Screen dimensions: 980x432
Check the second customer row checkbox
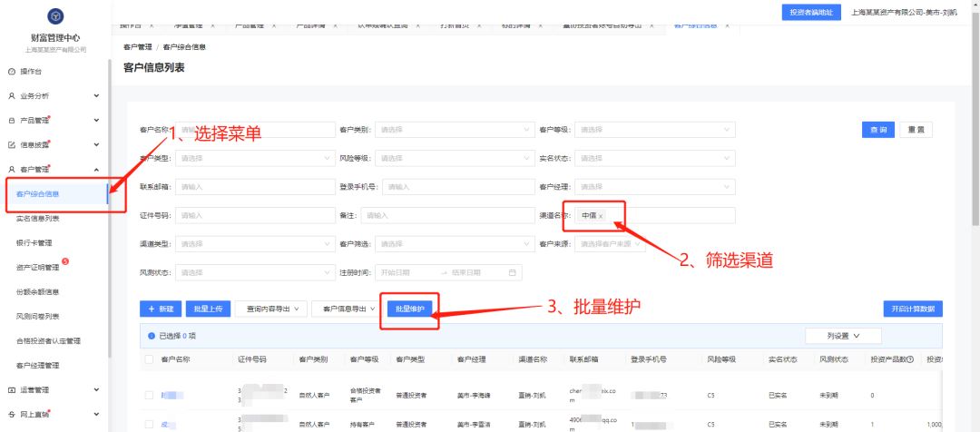(149, 425)
